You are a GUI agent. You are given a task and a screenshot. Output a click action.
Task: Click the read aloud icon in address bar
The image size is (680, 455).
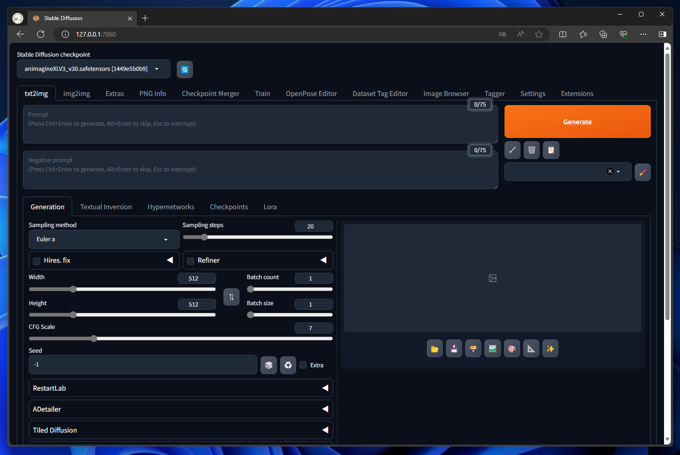(x=520, y=34)
